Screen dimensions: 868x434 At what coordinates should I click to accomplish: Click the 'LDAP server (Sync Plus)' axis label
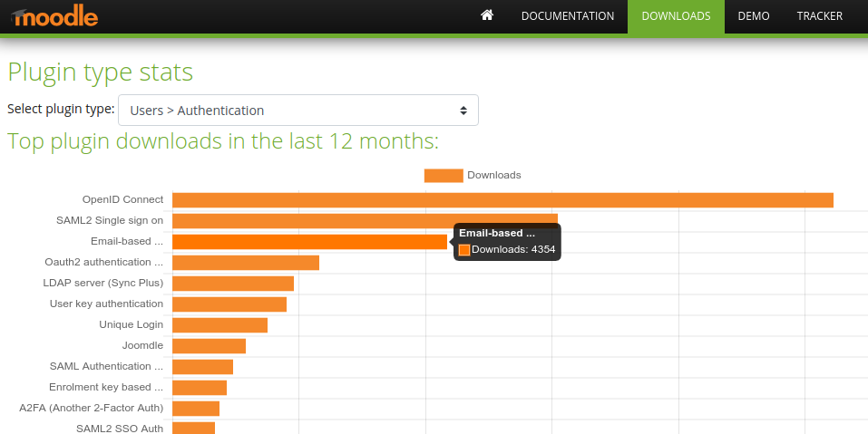(x=103, y=283)
